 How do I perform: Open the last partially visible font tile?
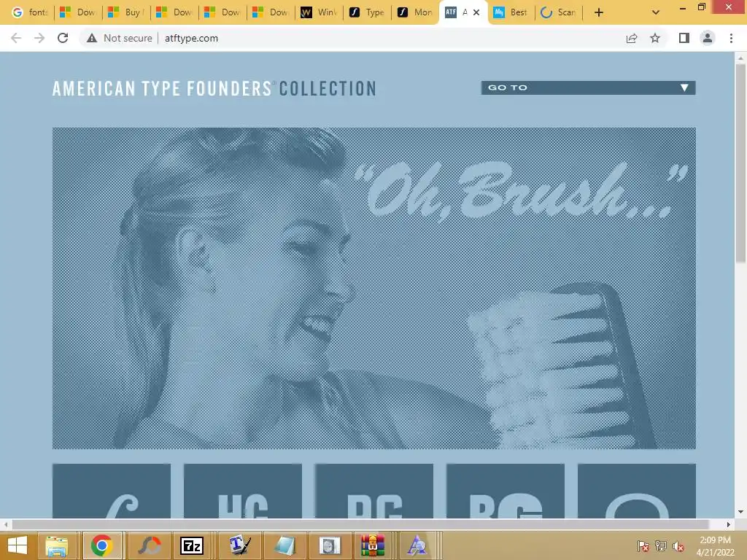point(637,491)
